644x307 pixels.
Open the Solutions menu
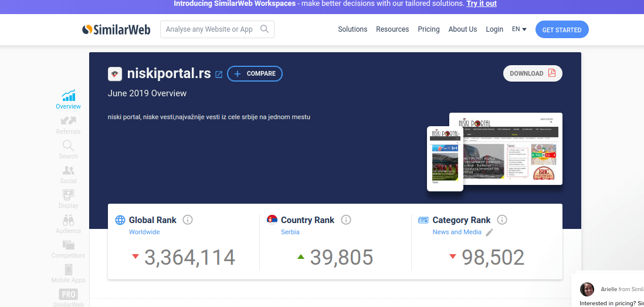pos(352,29)
